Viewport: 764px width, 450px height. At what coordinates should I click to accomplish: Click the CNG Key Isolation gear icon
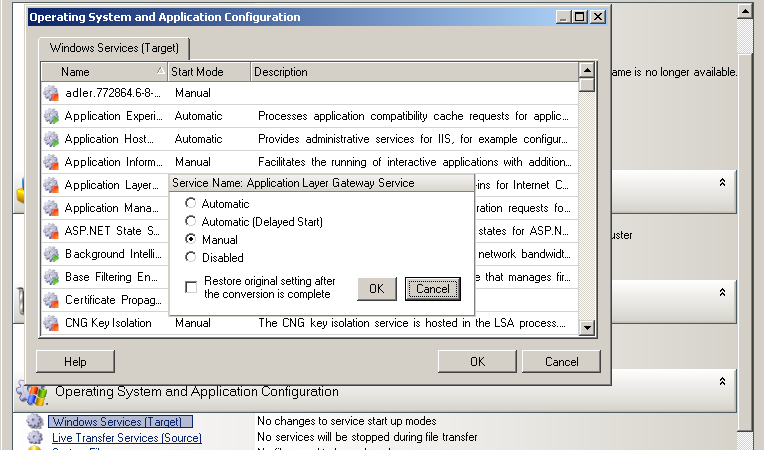pyautogui.click(x=51, y=323)
